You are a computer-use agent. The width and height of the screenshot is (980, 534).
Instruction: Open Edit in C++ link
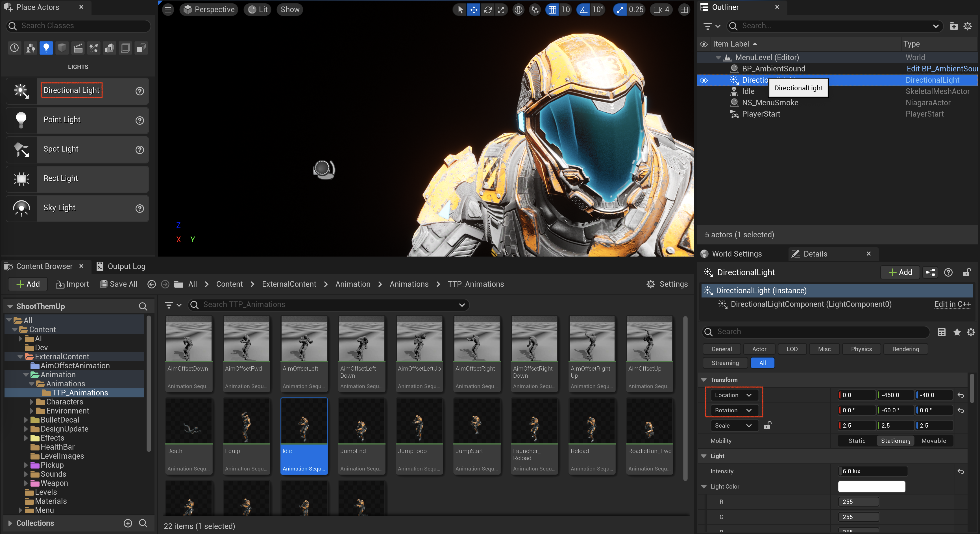coord(952,304)
